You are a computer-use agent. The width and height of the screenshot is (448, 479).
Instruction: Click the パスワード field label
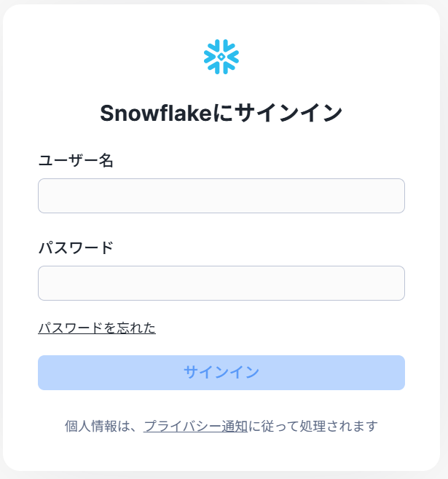76,248
